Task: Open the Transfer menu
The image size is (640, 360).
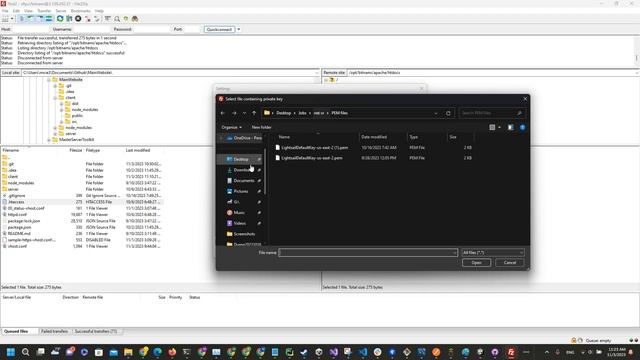Action: tap(44, 11)
